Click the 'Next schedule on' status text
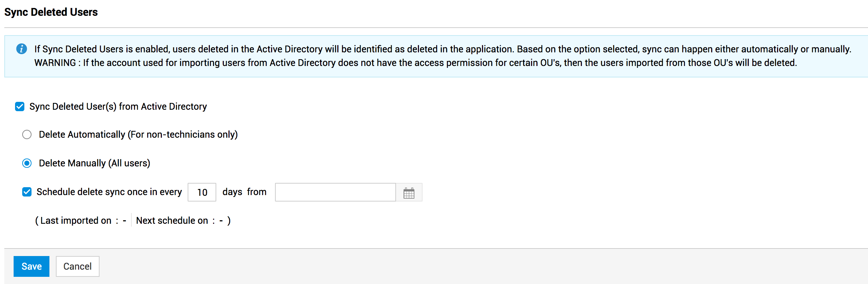Image resolution: width=868 pixels, height=284 pixels. click(x=172, y=221)
